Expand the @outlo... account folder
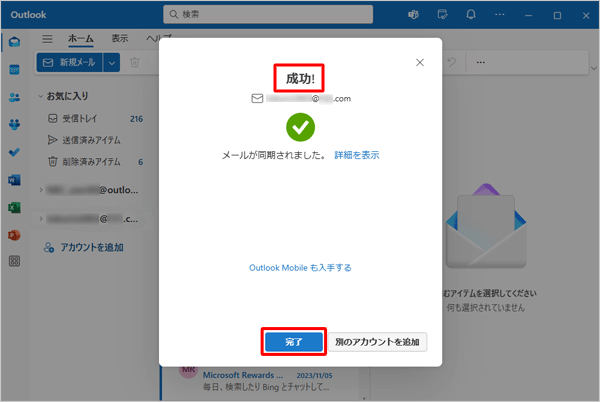The image size is (600, 402). [x=41, y=190]
